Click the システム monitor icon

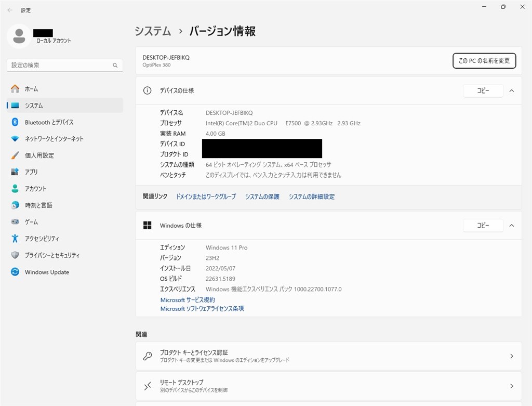[15, 106]
